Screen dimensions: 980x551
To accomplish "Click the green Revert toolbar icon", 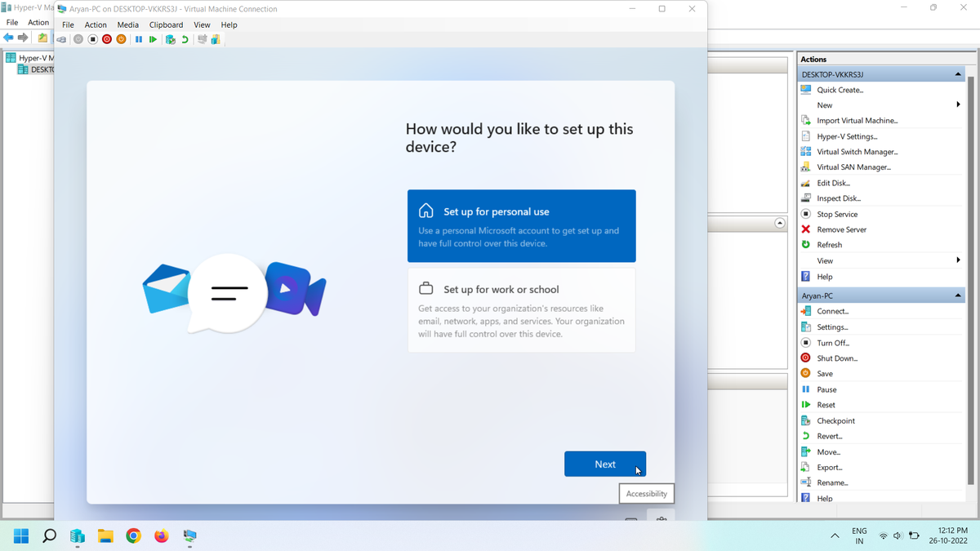I will pyautogui.click(x=185, y=39).
